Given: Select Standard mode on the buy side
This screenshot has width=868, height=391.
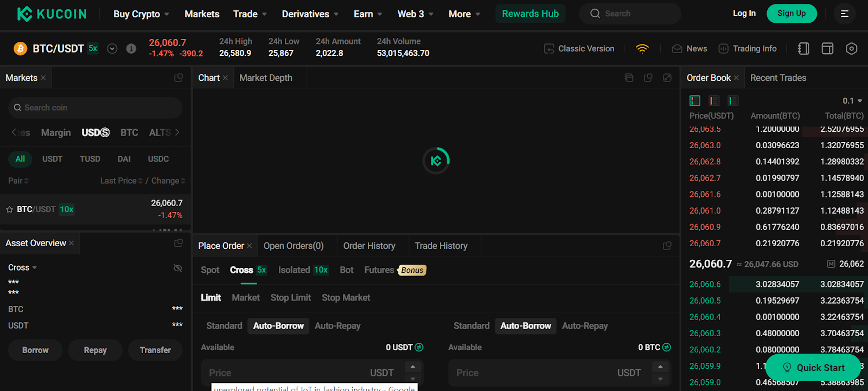Looking at the screenshot, I should [224, 326].
